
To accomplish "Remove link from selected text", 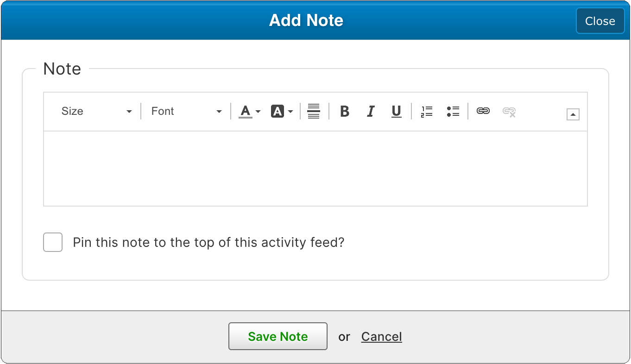I will click(509, 111).
